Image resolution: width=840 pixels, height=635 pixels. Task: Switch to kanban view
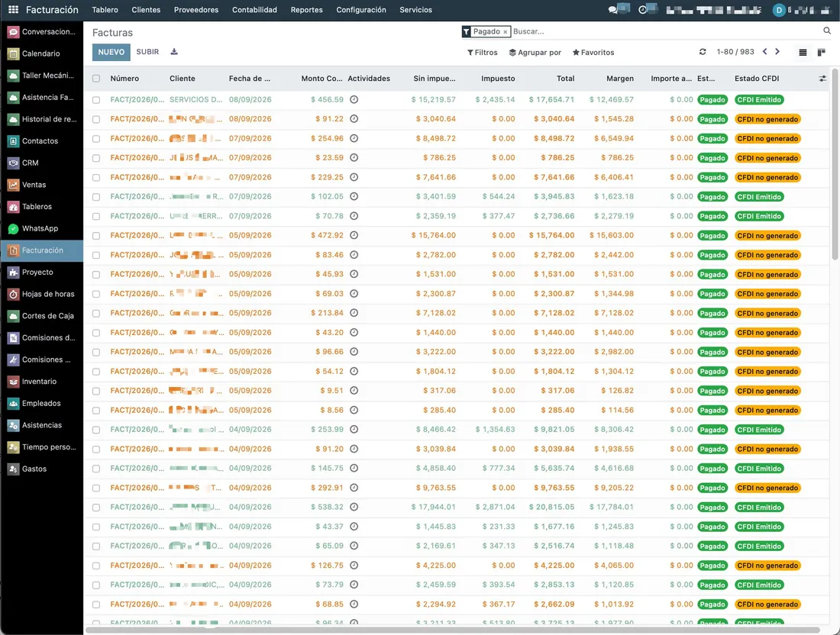pyautogui.click(x=821, y=53)
